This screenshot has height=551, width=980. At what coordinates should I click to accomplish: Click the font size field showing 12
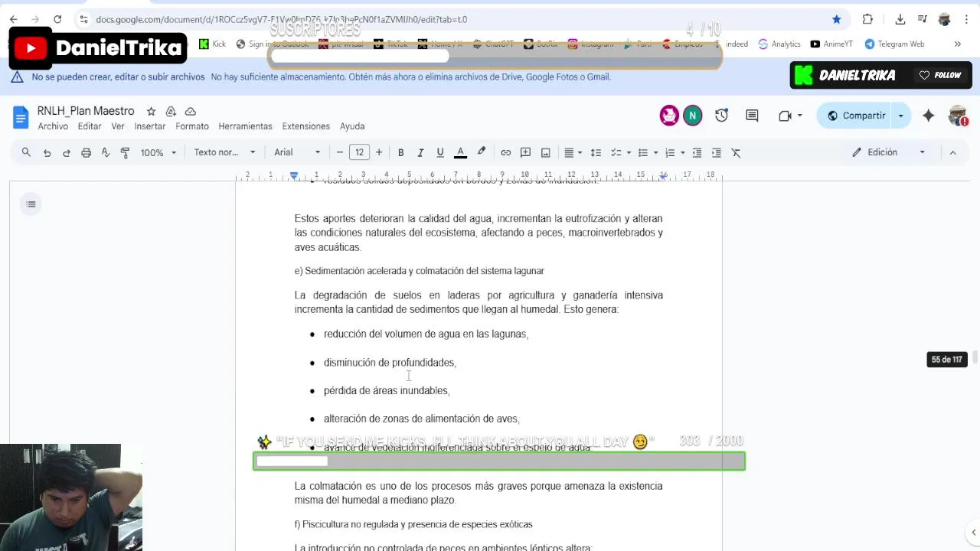pyautogui.click(x=360, y=152)
